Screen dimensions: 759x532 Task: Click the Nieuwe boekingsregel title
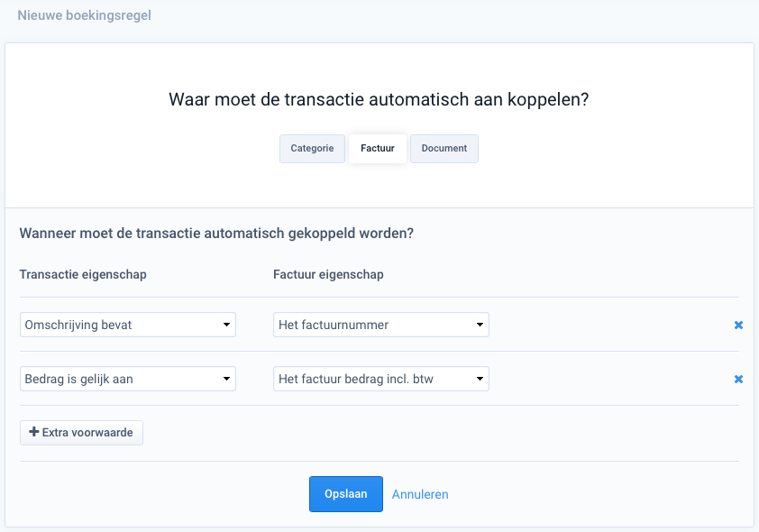[x=82, y=15]
